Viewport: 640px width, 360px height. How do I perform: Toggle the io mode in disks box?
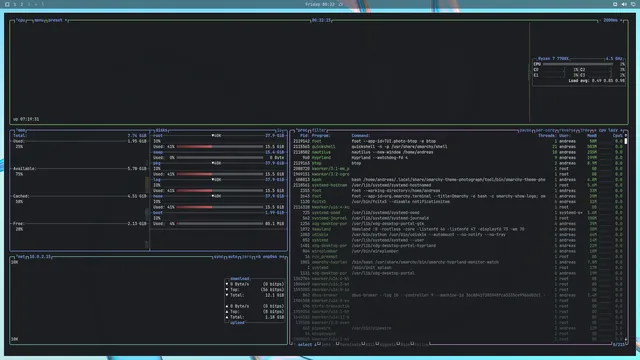point(280,130)
